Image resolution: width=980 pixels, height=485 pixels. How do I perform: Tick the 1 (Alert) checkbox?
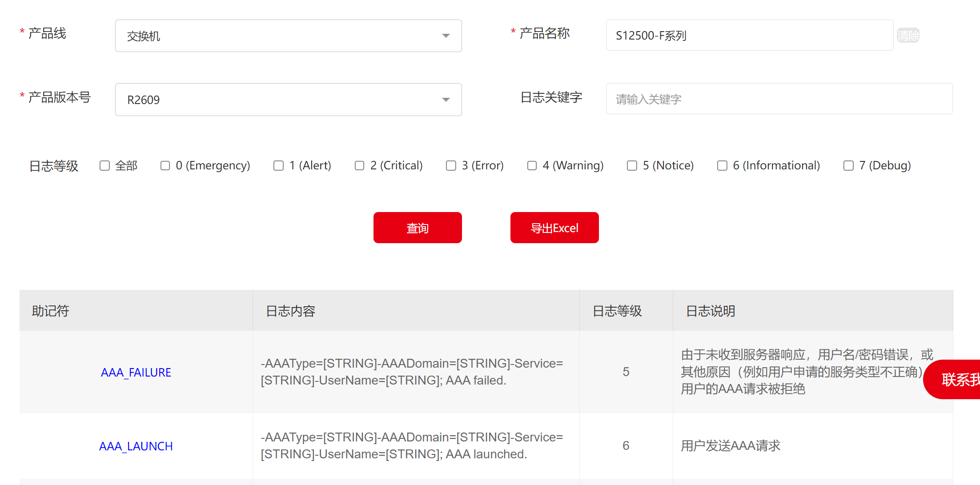[x=279, y=165]
